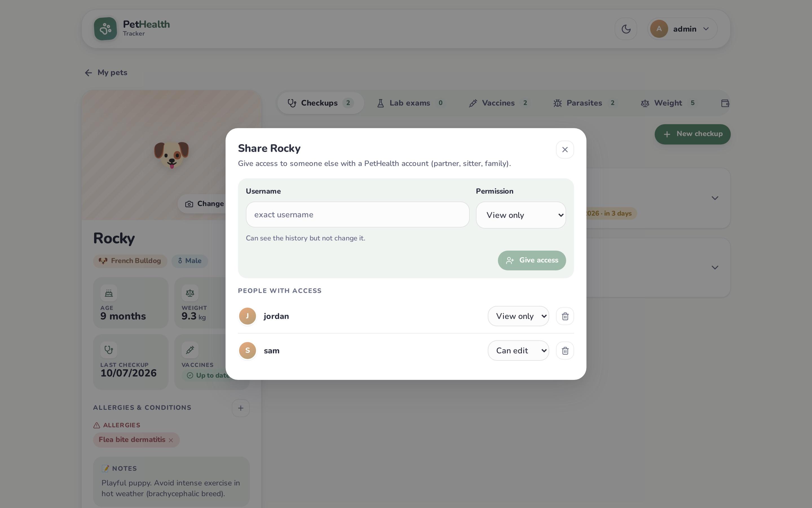Change sam's permission dropdown
Screen dimensions: 812x508
pos(518,351)
